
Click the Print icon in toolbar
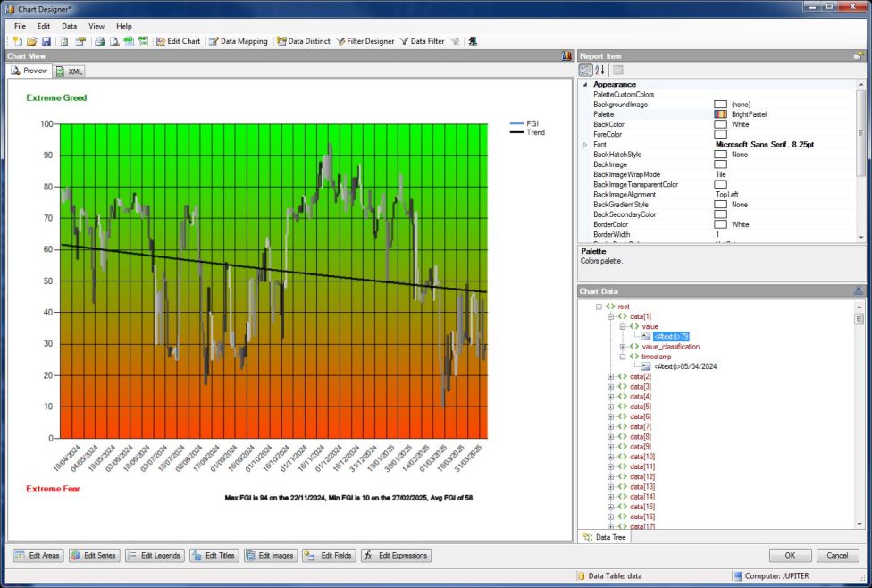100,41
